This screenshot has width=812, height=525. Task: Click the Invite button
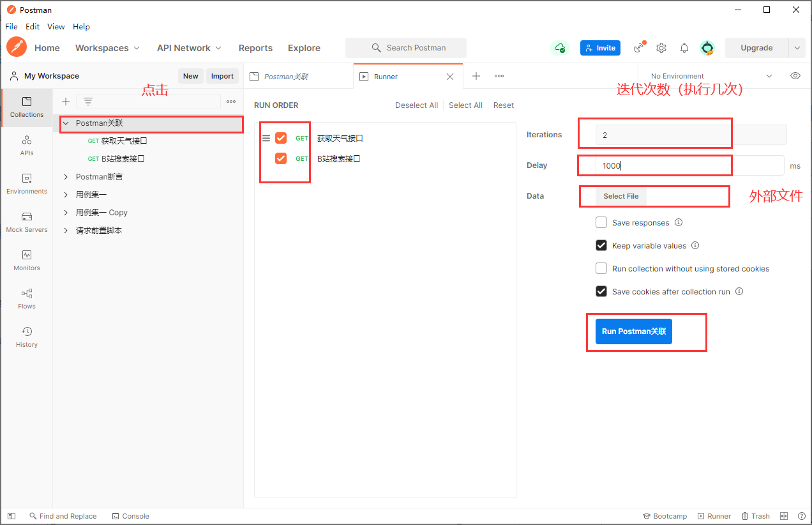pos(600,48)
